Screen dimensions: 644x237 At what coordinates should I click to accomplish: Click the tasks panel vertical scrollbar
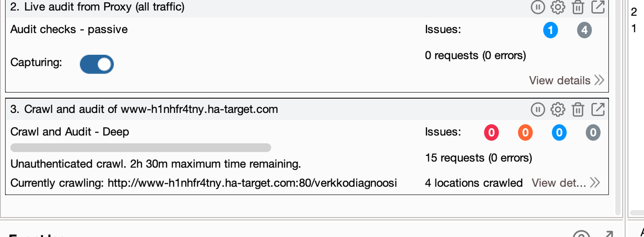pyautogui.click(x=618, y=107)
